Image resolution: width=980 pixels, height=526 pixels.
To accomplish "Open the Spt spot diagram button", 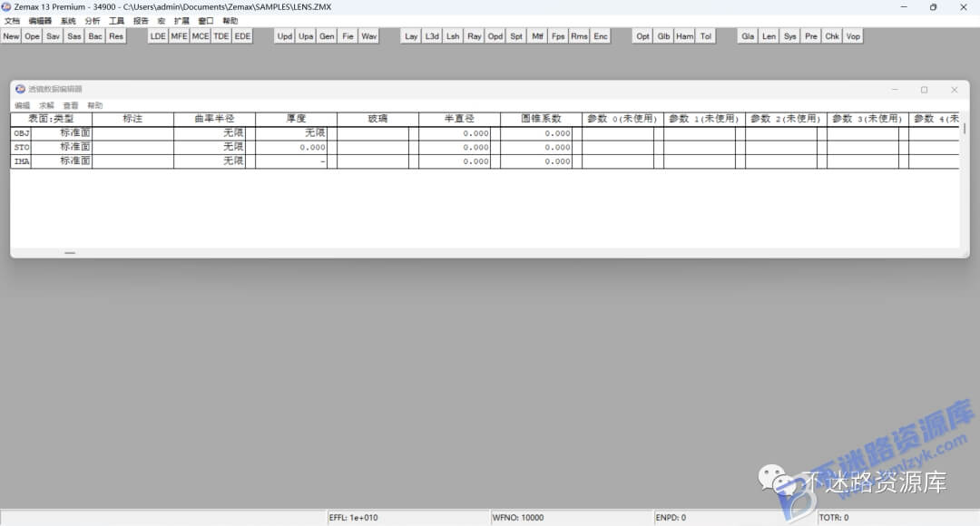I will (x=516, y=36).
